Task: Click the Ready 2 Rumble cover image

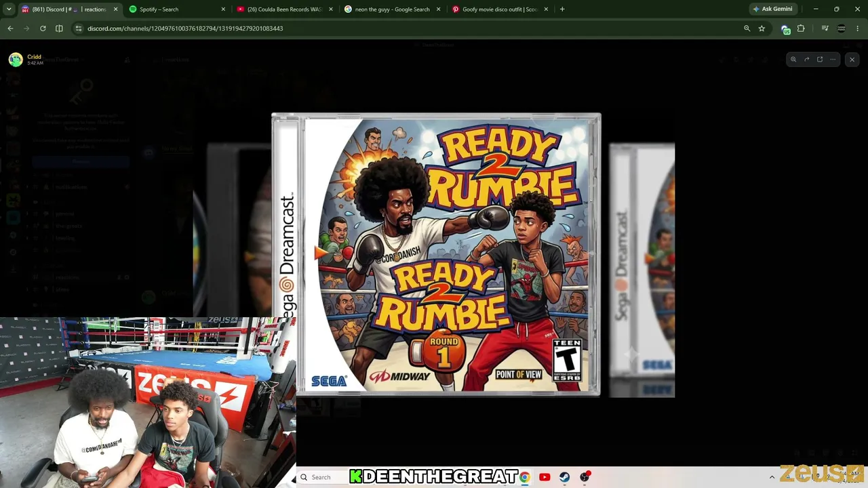Action: (x=436, y=255)
